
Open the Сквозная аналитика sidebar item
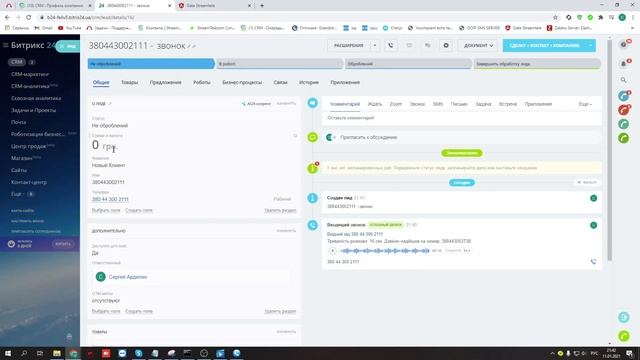[36, 98]
